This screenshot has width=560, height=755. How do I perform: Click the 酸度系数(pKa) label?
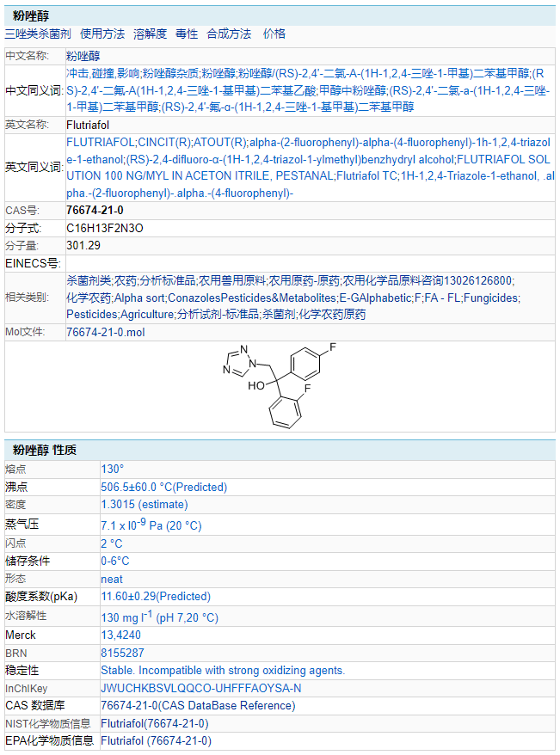coord(41,597)
